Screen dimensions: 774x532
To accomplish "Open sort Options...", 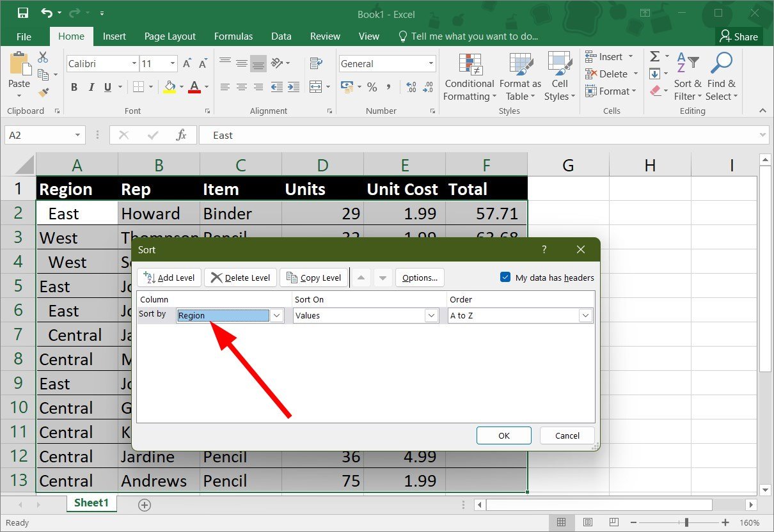I will 420,278.
